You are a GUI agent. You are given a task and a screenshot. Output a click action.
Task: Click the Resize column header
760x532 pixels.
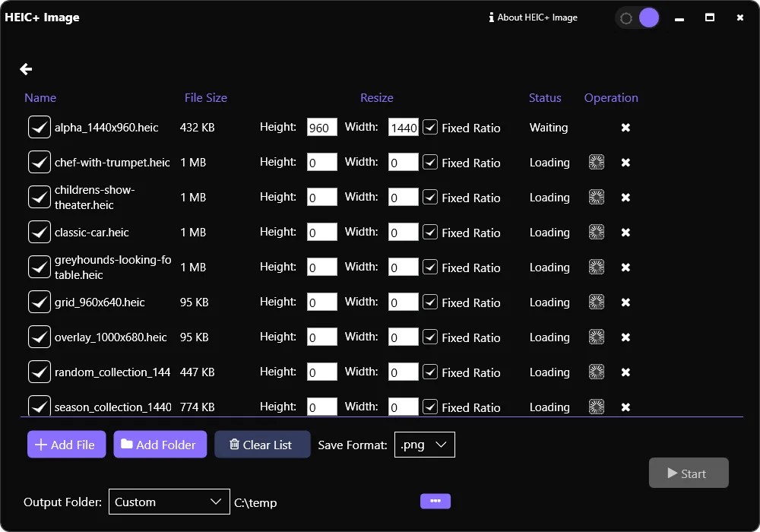point(377,98)
